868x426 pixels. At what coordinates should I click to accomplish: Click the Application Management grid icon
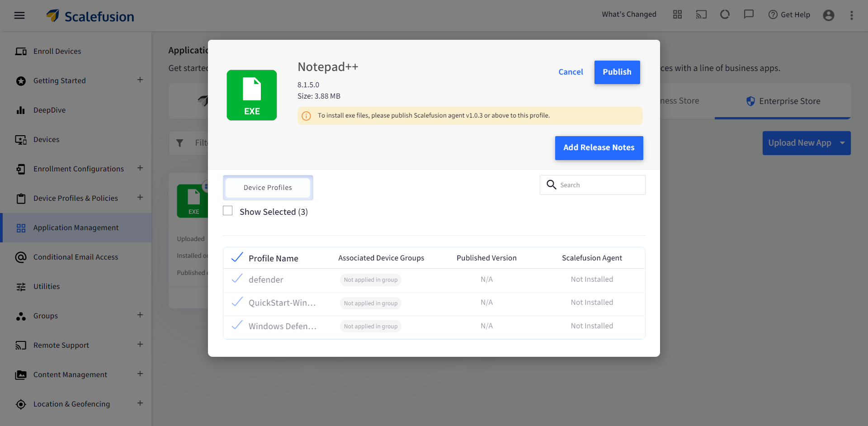[21, 228]
